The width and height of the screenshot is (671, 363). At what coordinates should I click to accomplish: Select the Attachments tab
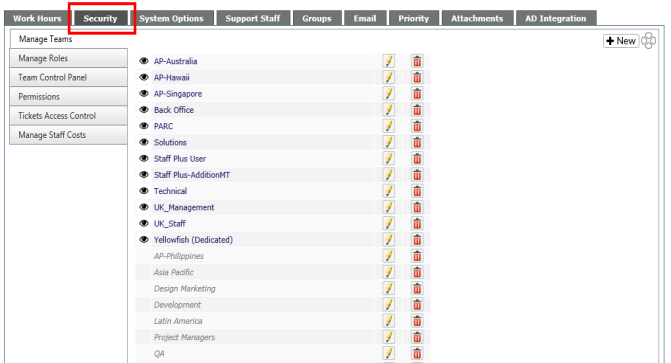pyautogui.click(x=477, y=18)
